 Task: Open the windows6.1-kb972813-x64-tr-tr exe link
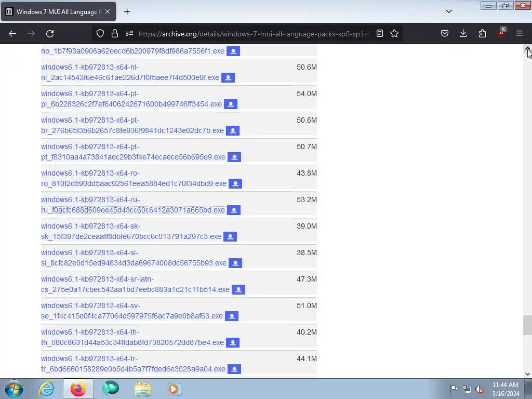coord(133,363)
